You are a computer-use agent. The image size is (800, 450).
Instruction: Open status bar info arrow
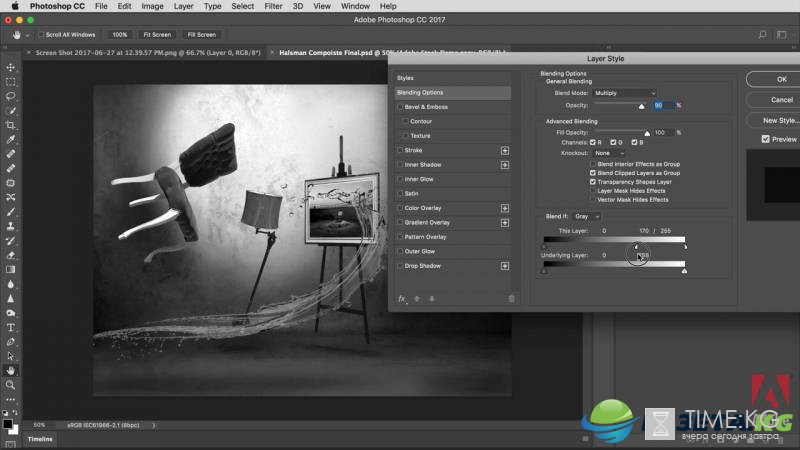pyautogui.click(x=153, y=425)
